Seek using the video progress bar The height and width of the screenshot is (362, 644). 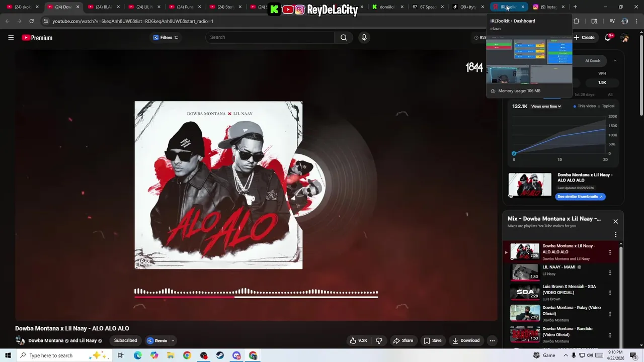click(256, 297)
